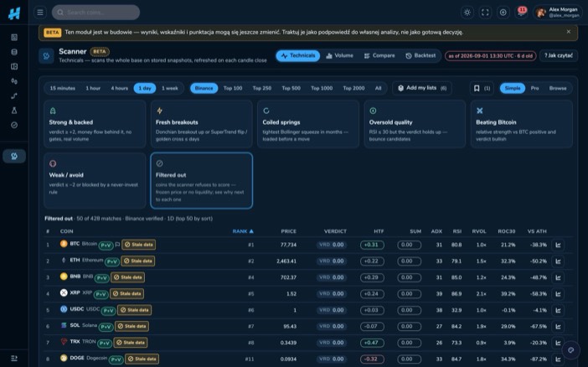Sort the table by ADX column
The image size is (588, 367).
(436, 231)
